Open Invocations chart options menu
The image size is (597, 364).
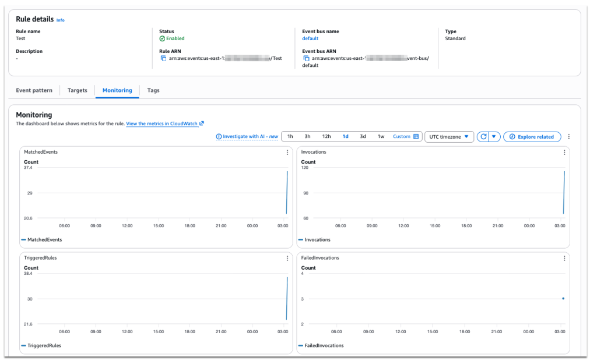pos(564,153)
